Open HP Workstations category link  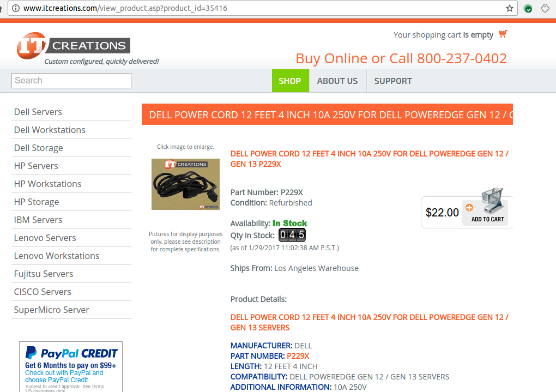[47, 184]
